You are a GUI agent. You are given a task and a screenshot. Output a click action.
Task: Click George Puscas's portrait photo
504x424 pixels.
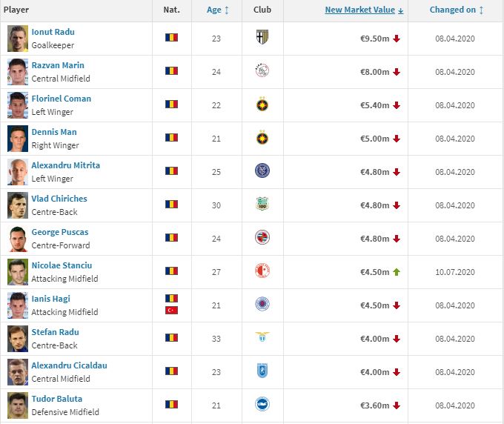pos(18,239)
